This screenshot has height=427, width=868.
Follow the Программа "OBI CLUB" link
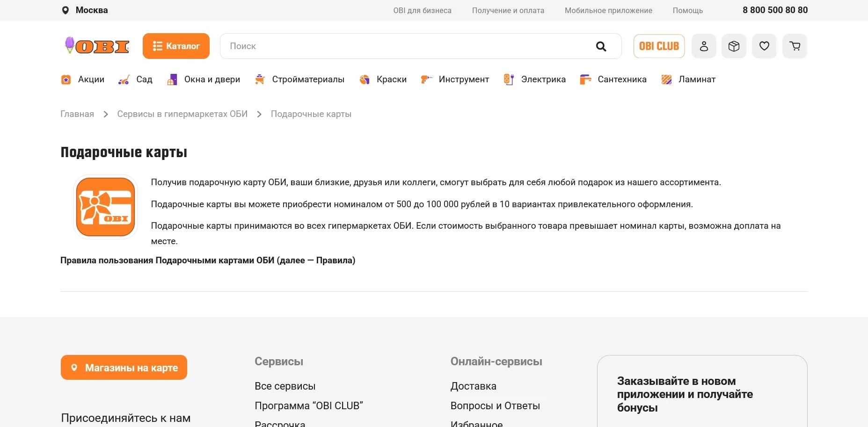click(309, 405)
